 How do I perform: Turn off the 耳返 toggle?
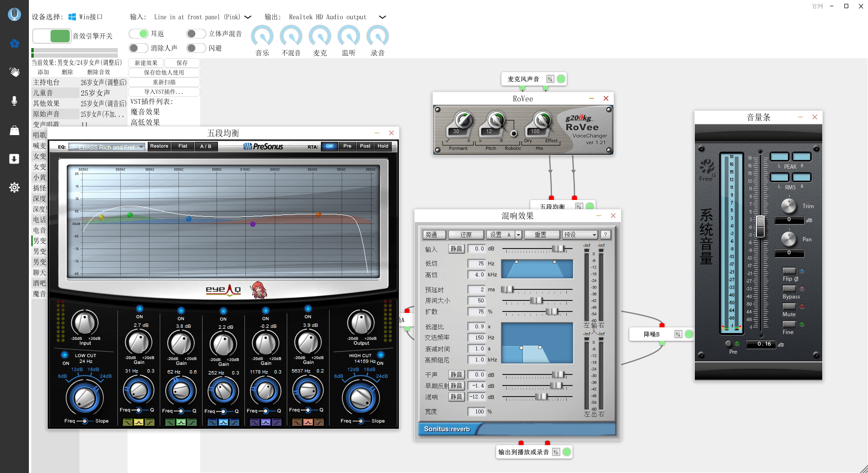(x=139, y=34)
